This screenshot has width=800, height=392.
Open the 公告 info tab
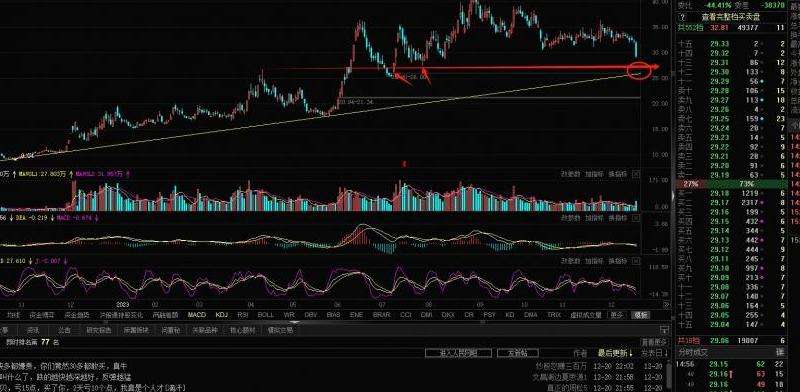pyautogui.click(x=64, y=330)
